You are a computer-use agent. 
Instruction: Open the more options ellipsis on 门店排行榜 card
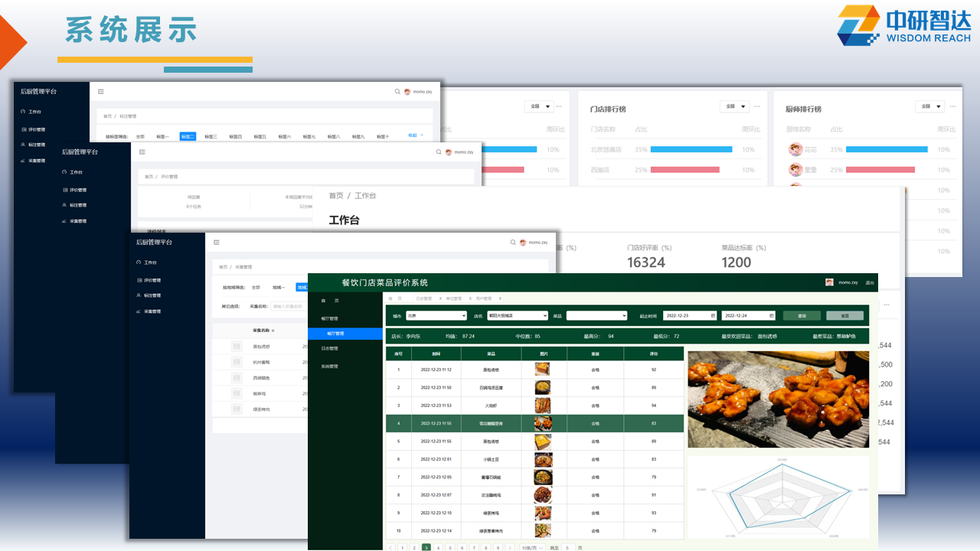tap(757, 106)
